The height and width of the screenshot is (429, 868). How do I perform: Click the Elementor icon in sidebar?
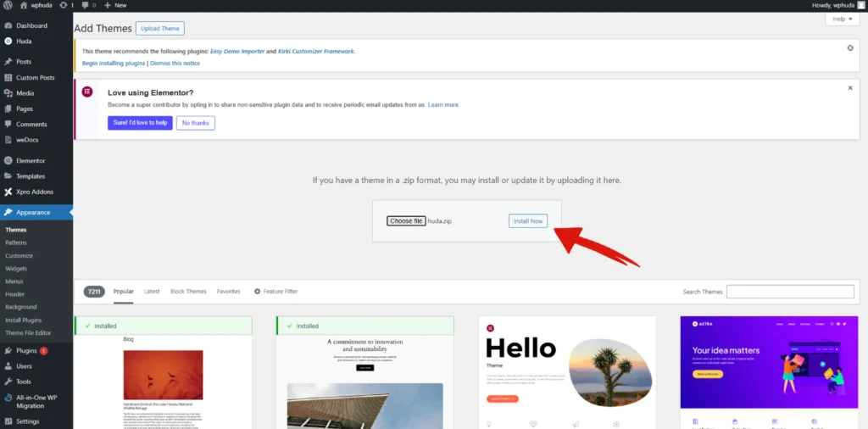tap(8, 160)
